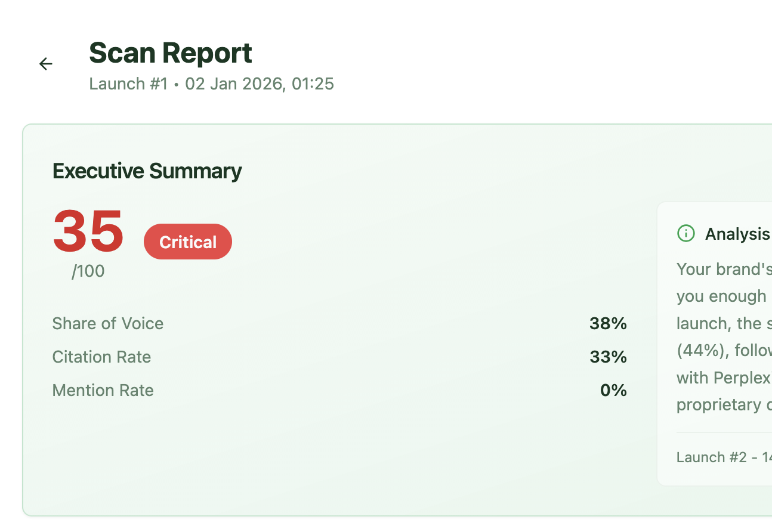The height and width of the screenshot is (532, 772).
Task: Click the large score 35 display
Action: point(87,233)
